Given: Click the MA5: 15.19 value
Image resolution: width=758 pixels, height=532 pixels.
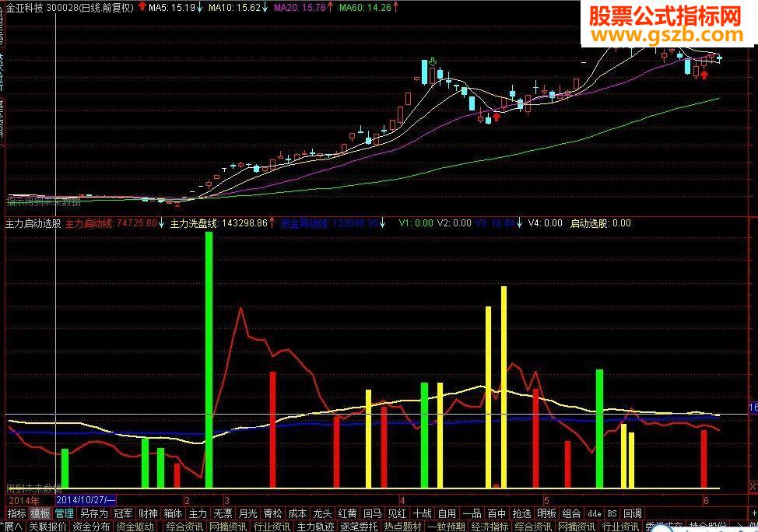Looking at the screenshot, I should 172,7.
